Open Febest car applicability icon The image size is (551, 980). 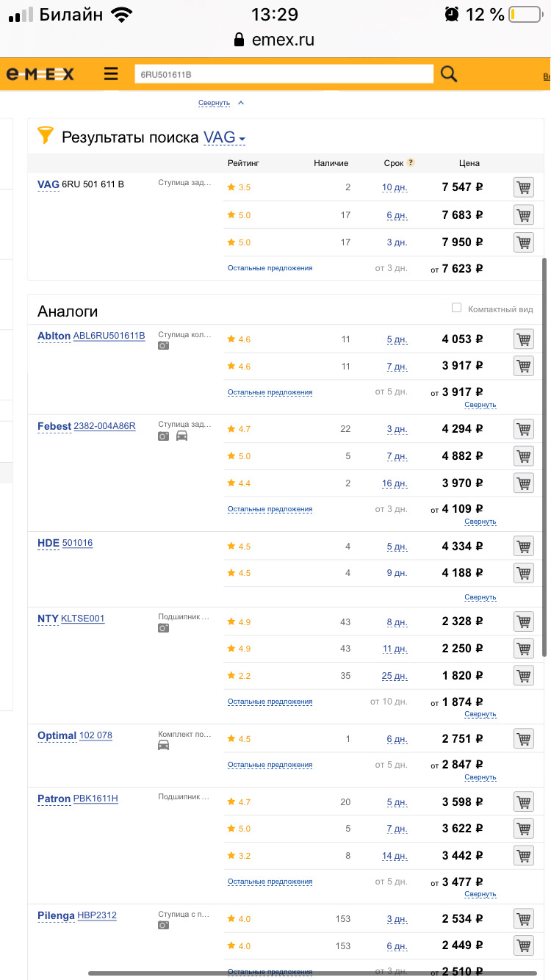click(181, 436)
